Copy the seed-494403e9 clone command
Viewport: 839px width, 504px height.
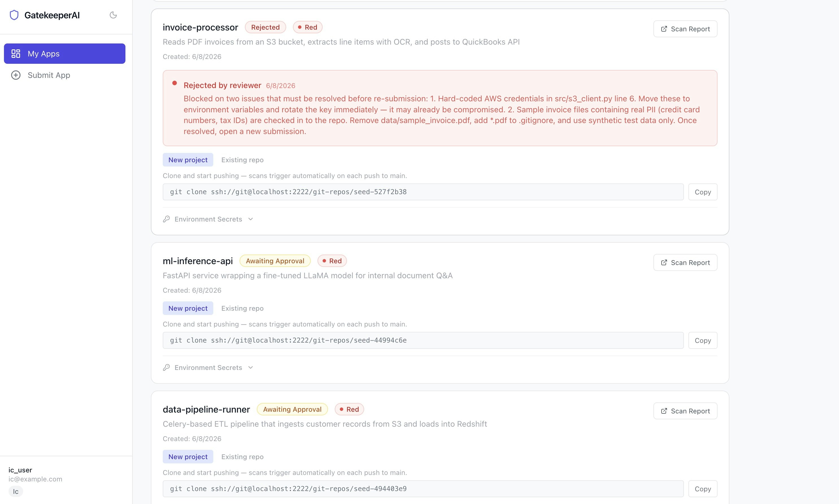[x=703, y=489]
